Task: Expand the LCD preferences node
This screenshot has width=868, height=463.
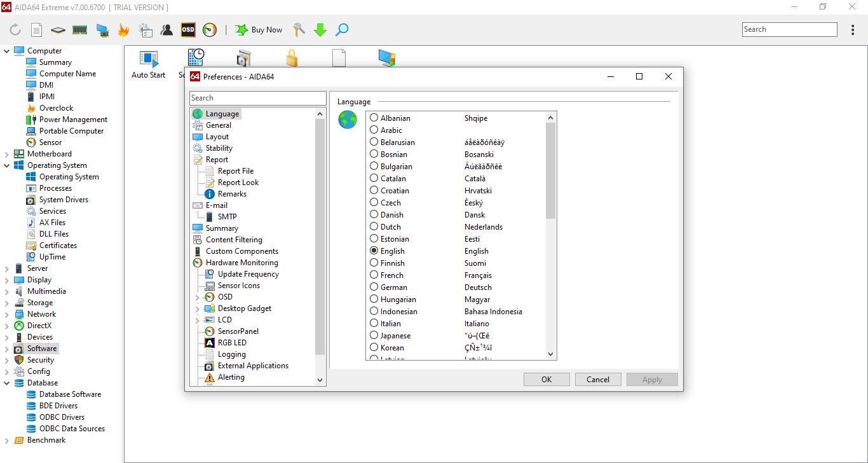Action: 198,320
